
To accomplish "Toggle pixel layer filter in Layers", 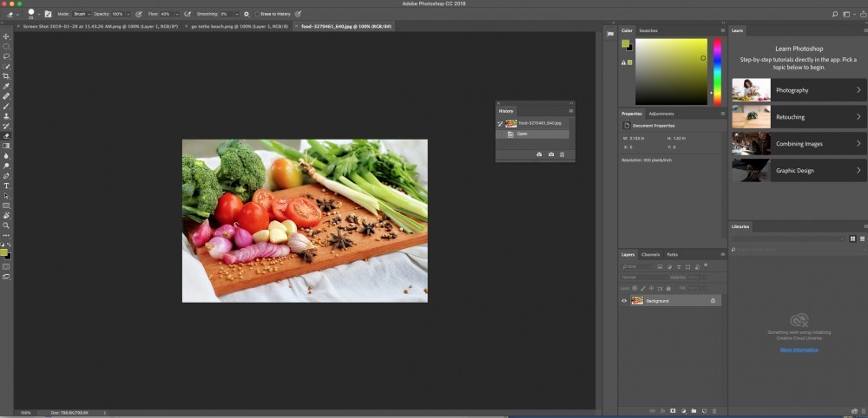I will click(660, 266).
